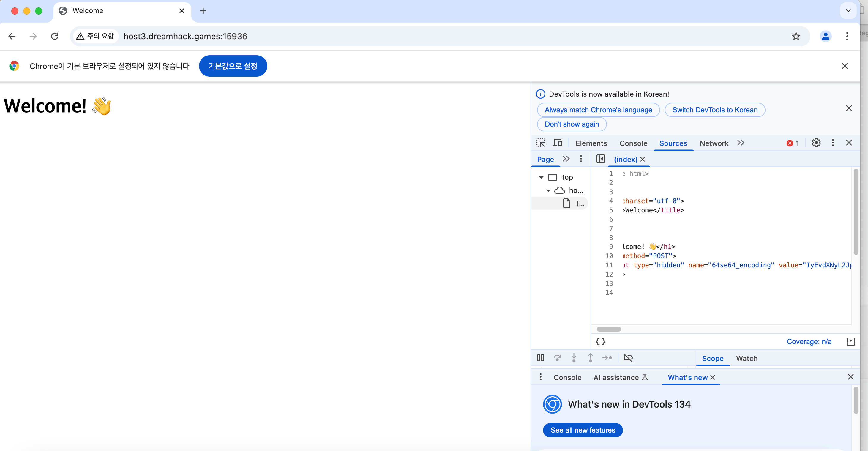This screenshot has width=868, height=451.
Task: Open the Watch tab
Action: click(x=747, y=358)
